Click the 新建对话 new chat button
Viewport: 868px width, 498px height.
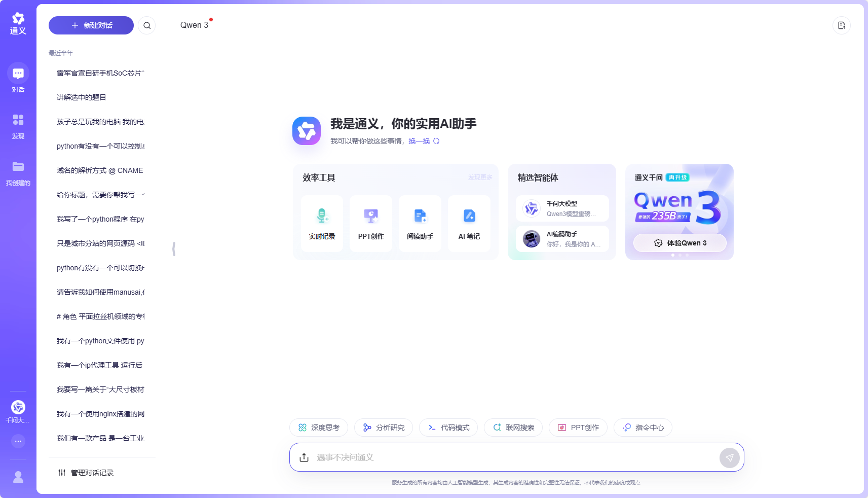point(91,25)
